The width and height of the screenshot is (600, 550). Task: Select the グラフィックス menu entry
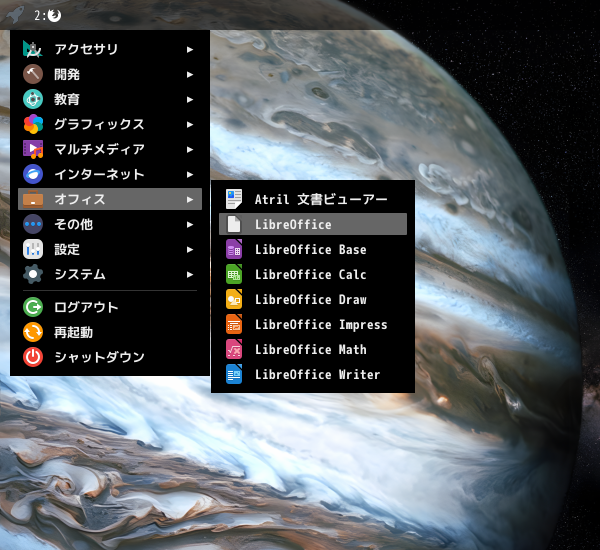click(x=110, y=124)
